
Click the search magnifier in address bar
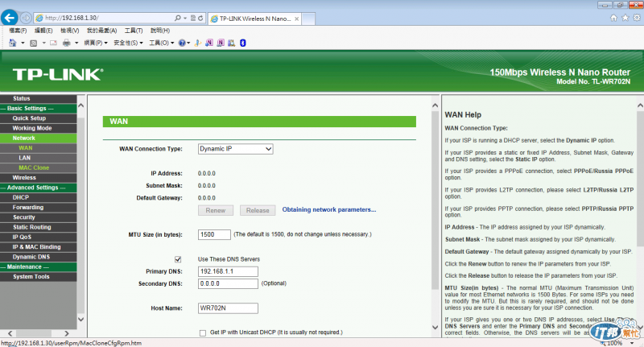177,18
